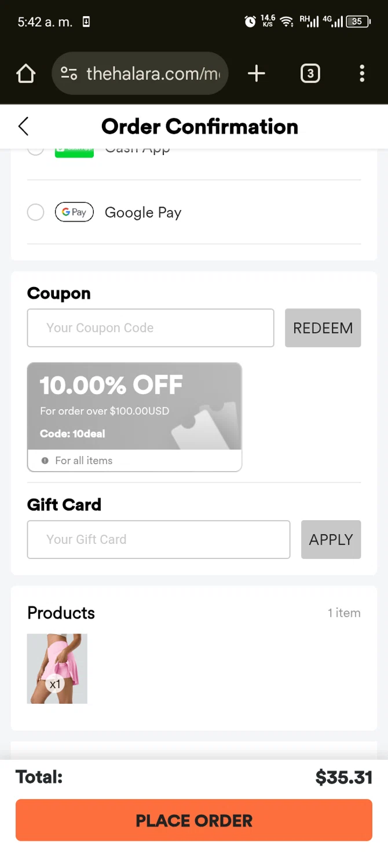Open the pink skirt product thumbnail

pos(57,668)
